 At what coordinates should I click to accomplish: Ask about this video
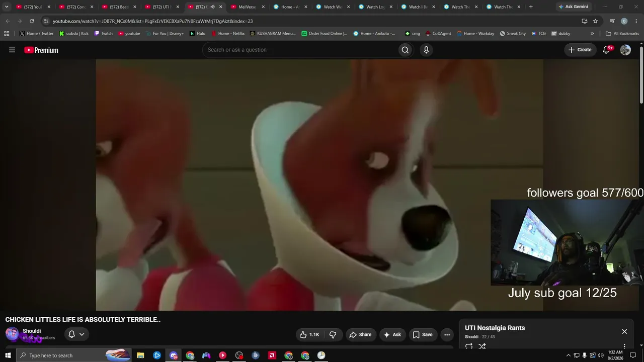392,335
